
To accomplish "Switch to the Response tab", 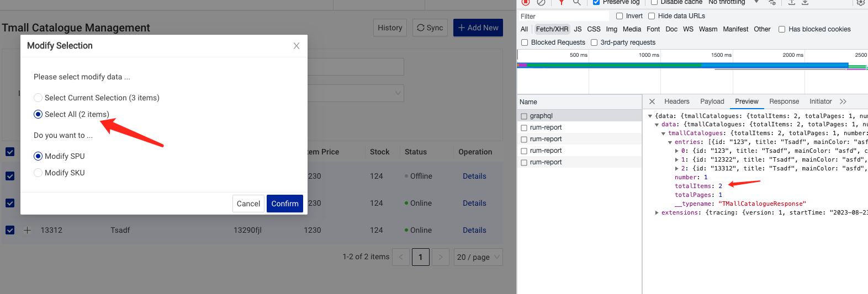I will pos(784,101).
